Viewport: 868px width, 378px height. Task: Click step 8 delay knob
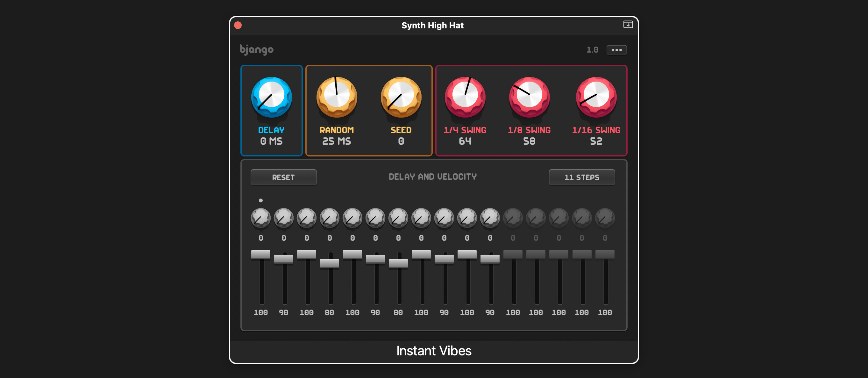[x=421, y=218]
